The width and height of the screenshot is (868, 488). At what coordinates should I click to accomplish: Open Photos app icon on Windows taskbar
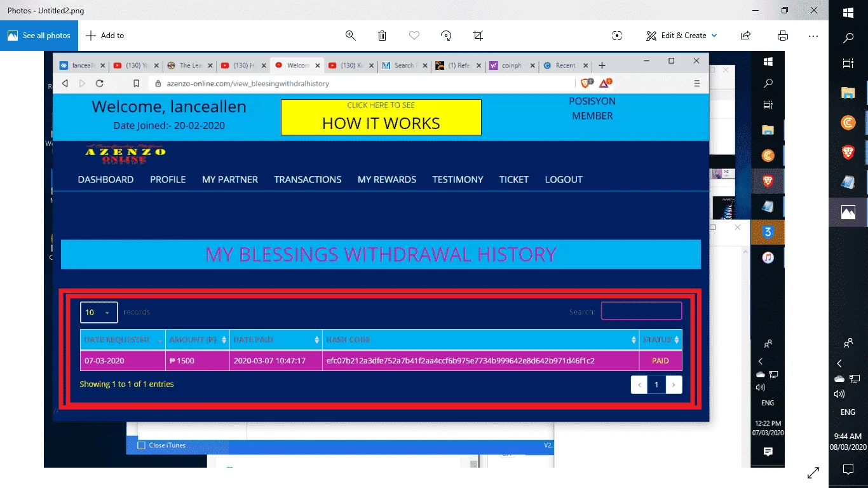tap(848, 213)
